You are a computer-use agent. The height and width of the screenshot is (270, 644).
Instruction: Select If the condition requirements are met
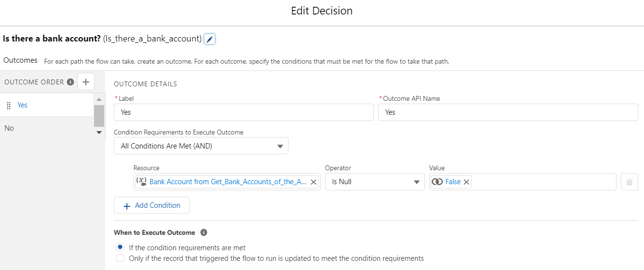tap(121, 247)
